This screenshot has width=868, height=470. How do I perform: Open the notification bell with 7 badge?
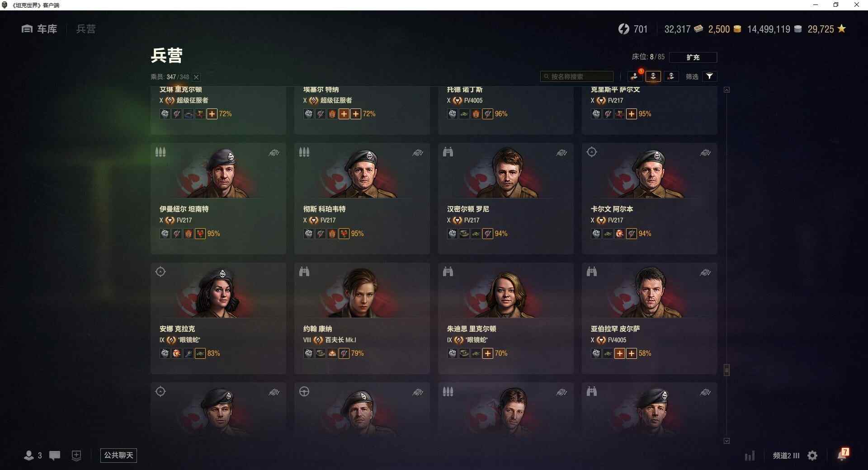(x=843, y=454)
